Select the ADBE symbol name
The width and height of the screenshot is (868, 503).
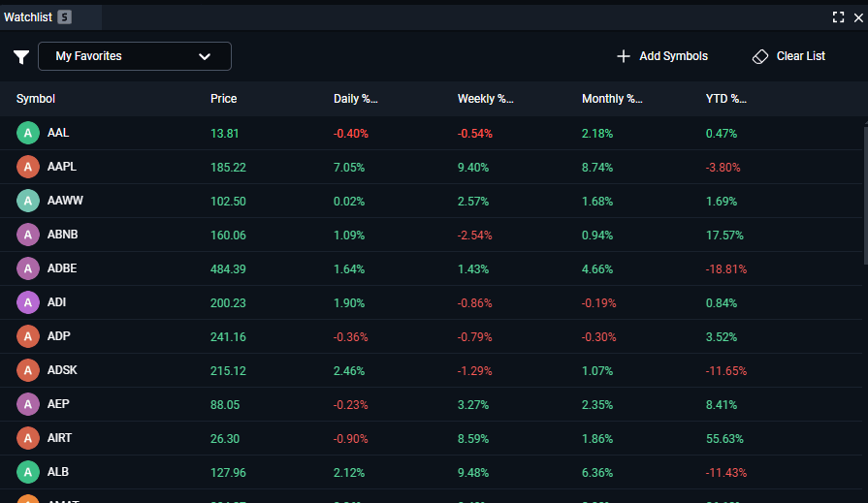point(62,268)
